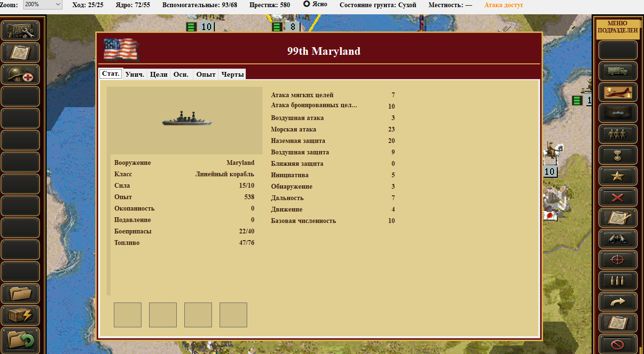
Task: Click the 99th Maryland title
Action: click(324, 51)
